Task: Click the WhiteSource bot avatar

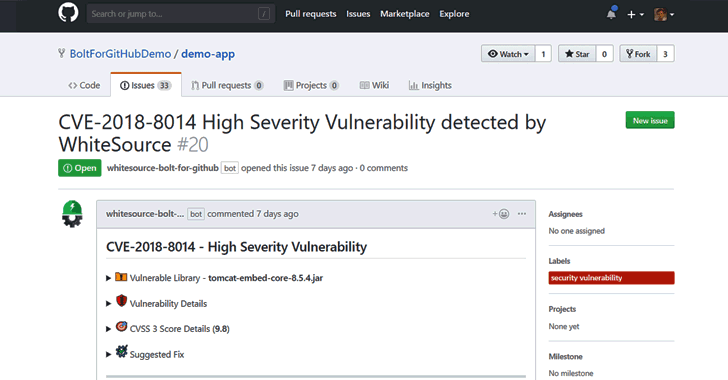Action: (x=72, y=214)
